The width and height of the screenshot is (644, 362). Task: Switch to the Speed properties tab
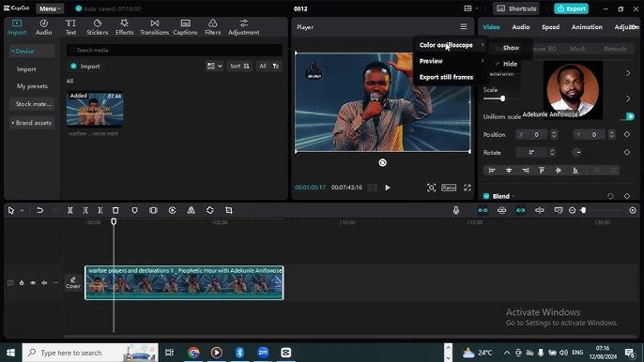tap(550, 27)
